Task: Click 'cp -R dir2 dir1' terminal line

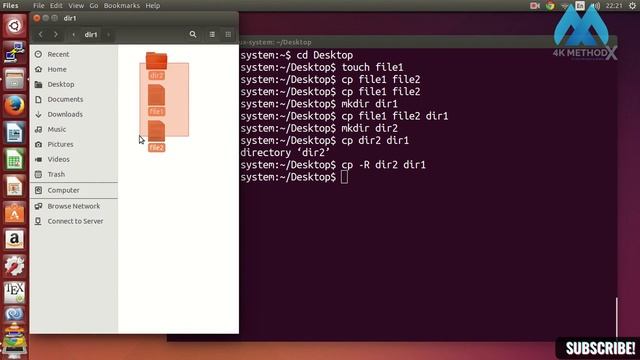Action: 383,165
